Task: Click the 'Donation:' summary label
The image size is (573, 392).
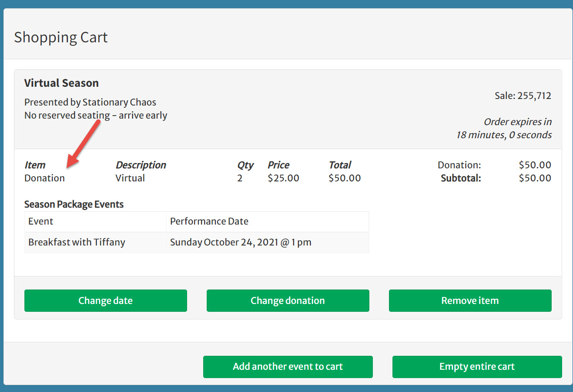Action: 459,165
